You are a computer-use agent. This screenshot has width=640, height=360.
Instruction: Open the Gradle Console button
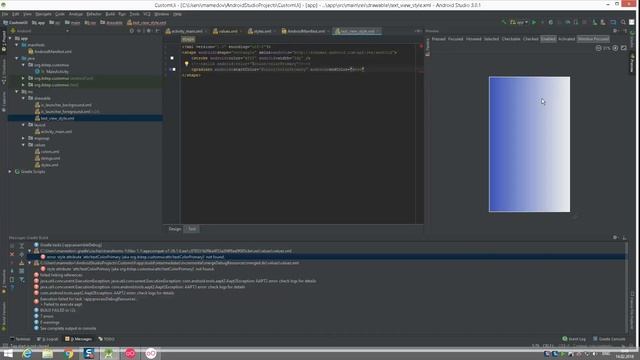click(x=609, y=339)
